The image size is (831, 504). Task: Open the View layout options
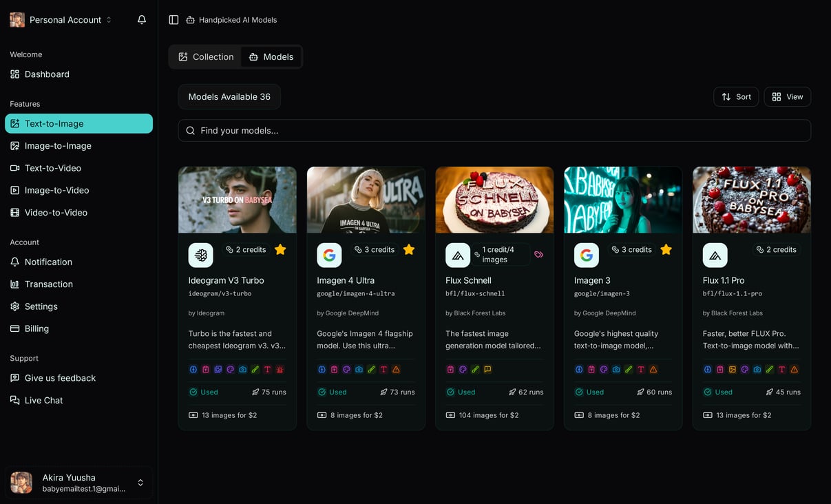pyautogui.click(x=788, y=97)
